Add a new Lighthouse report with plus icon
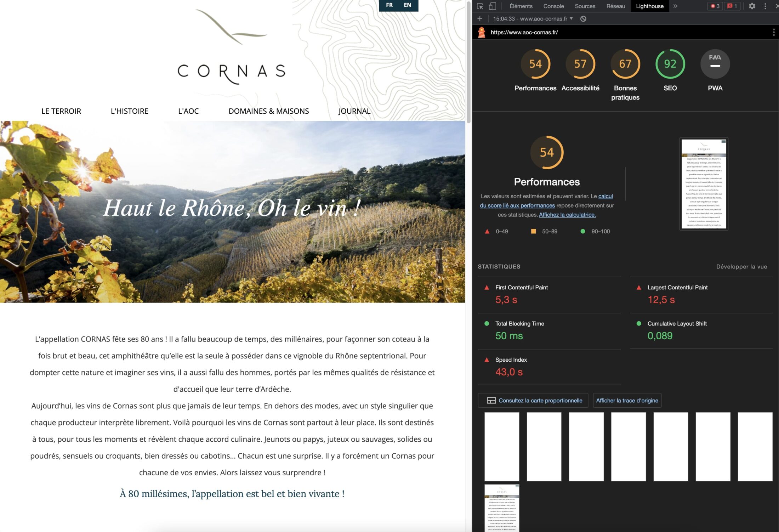Image resolution: width=779 pixels, height=532 pixels. click(x=480, y=18)
